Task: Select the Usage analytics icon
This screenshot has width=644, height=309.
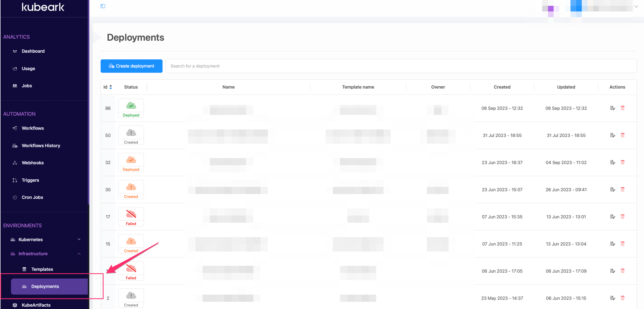Action: click(x=15, y=68)
